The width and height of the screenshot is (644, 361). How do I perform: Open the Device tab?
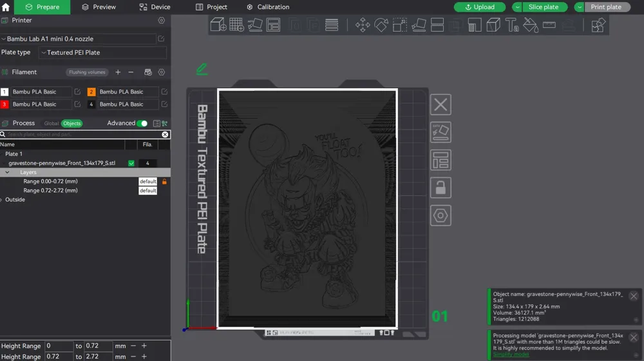[155, 7]
